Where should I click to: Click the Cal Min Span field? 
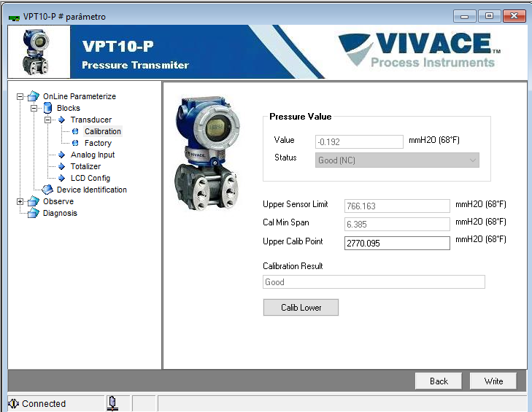pos(397,224)
